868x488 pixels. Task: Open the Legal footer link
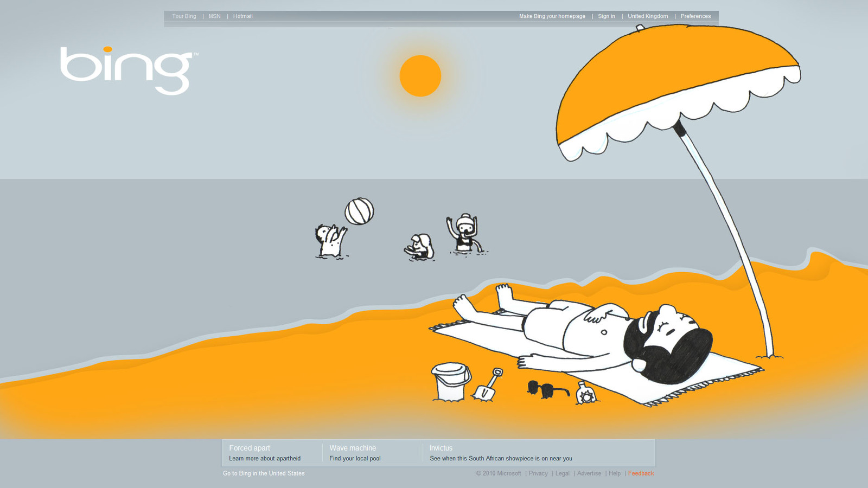(x=563, y=473)
